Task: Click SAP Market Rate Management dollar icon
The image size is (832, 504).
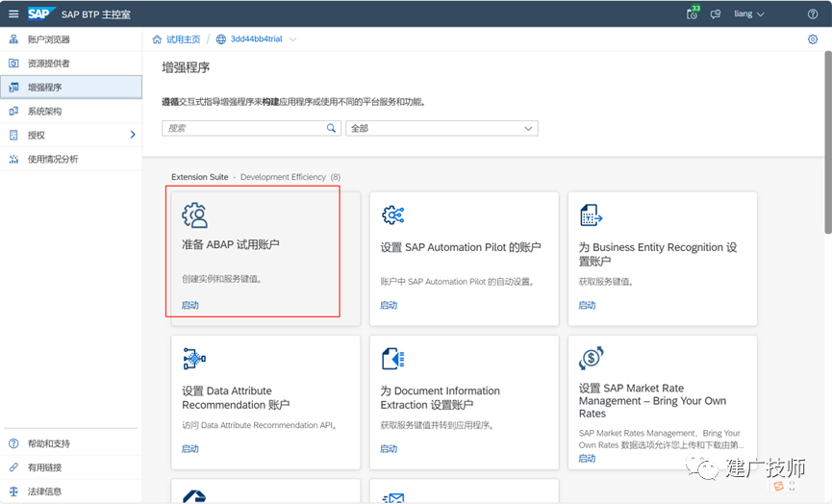Action: point(592,358)
